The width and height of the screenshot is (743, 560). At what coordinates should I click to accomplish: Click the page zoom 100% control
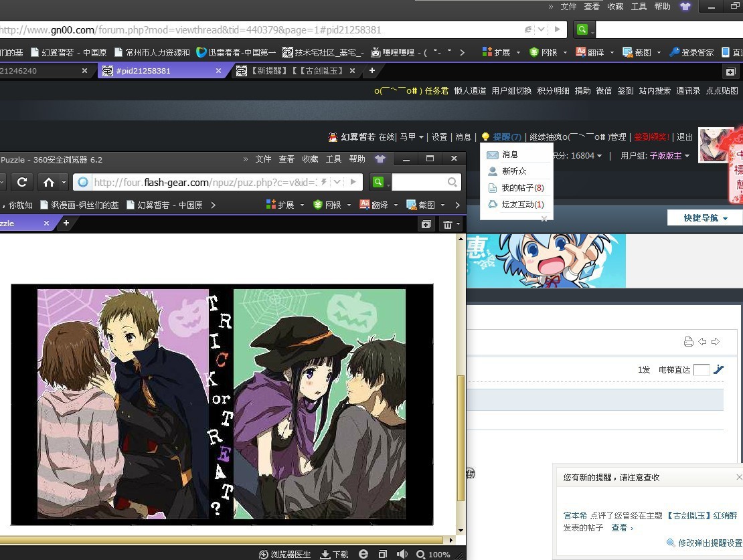click(x=433, y=554)
